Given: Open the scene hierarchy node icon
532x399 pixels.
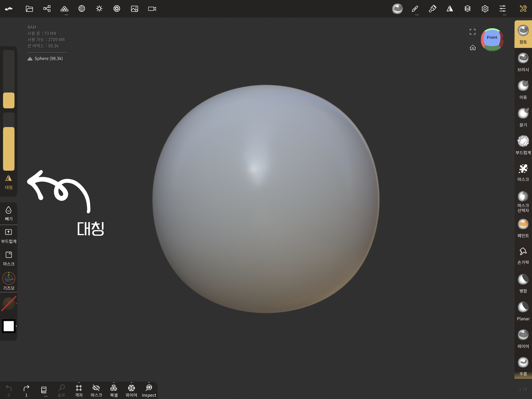Looking at the screenshot, I should click(47, 9).
